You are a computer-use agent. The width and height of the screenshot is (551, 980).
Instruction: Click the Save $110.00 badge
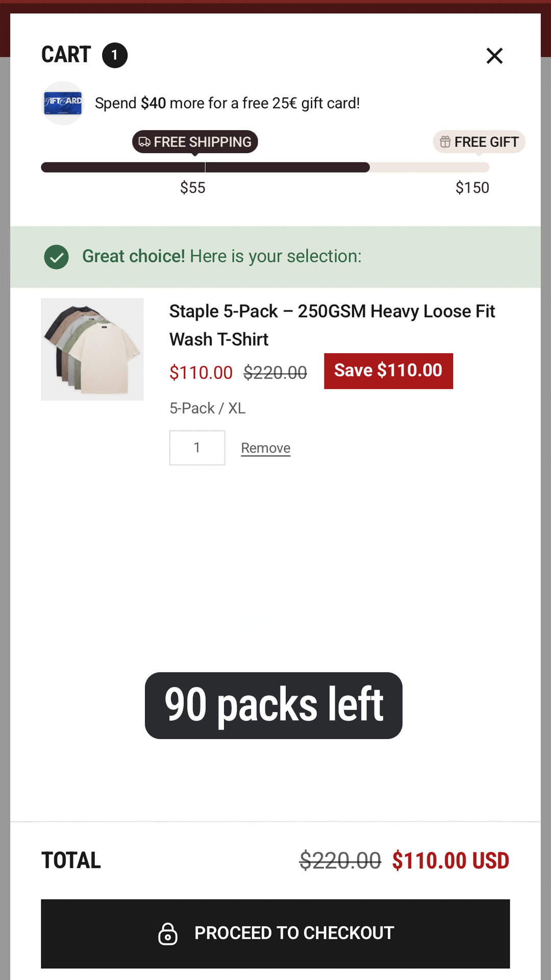tap(388, 371)
